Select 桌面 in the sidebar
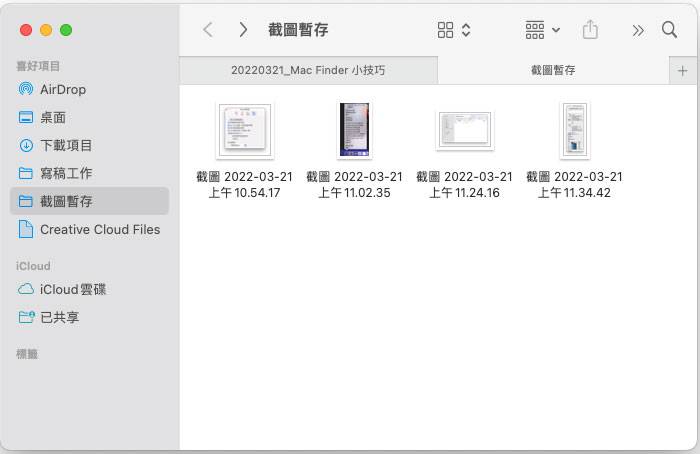700x454 pixels. tap(53, 117)
